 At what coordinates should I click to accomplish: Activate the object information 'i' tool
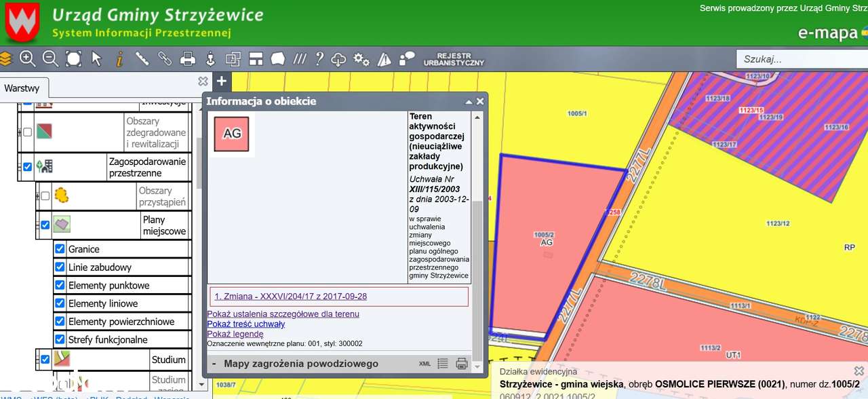tap(119, 59)
